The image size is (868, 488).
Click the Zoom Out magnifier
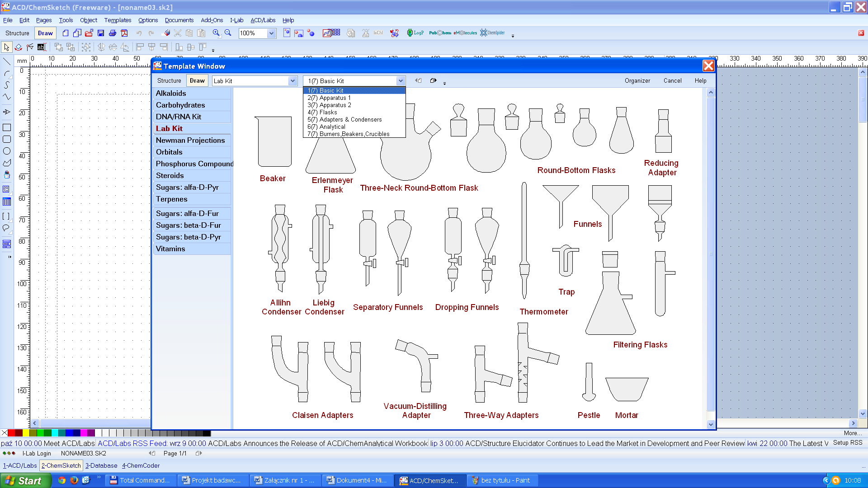pyautogui.click(x=228, y=33)
